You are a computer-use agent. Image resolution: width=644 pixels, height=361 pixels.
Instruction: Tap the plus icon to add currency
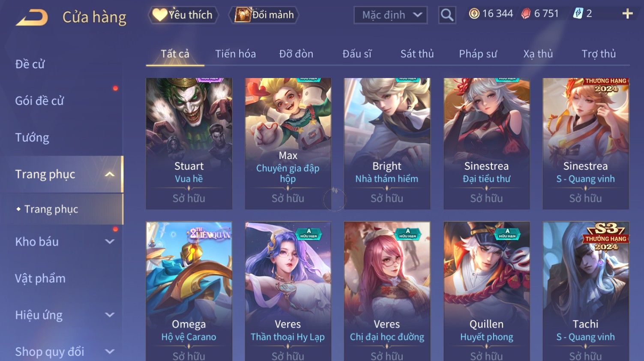tap(627, 14)
